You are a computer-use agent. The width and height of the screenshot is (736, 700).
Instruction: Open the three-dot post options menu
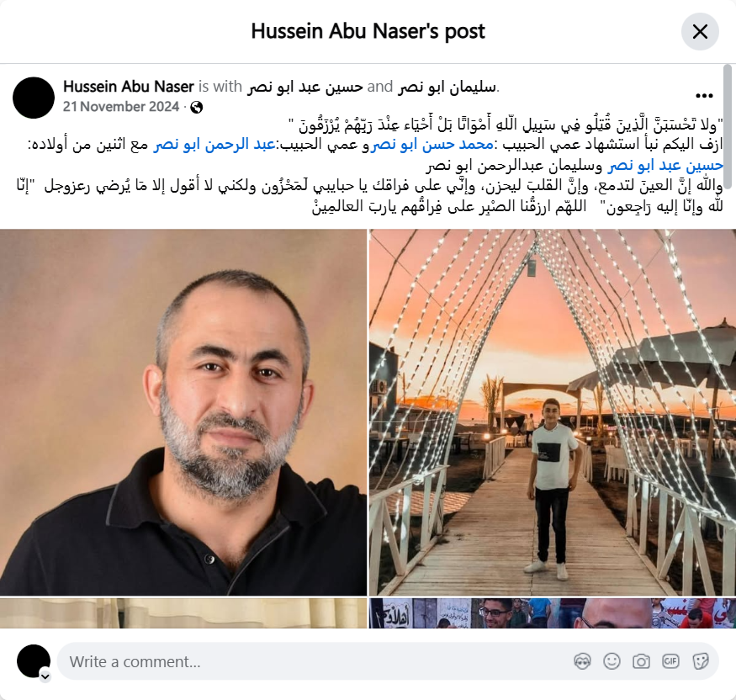pos(704,96)
